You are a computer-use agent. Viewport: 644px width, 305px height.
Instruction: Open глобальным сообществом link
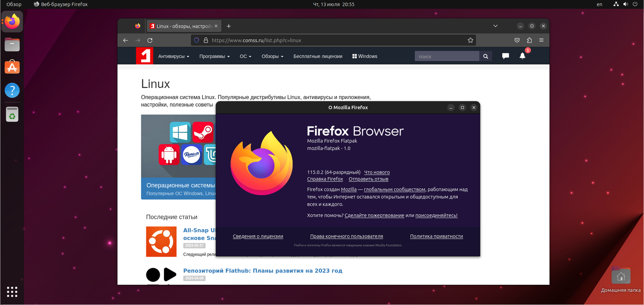point(395,189)
